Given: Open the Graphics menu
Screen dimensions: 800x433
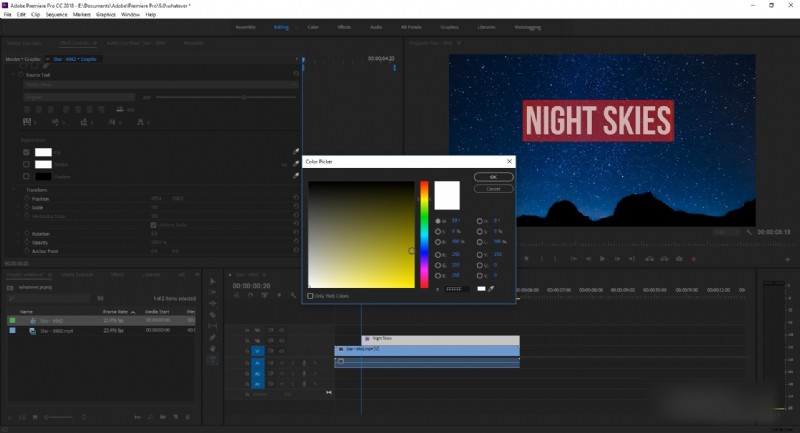Looking at the screenshot, I should (106, 14).
